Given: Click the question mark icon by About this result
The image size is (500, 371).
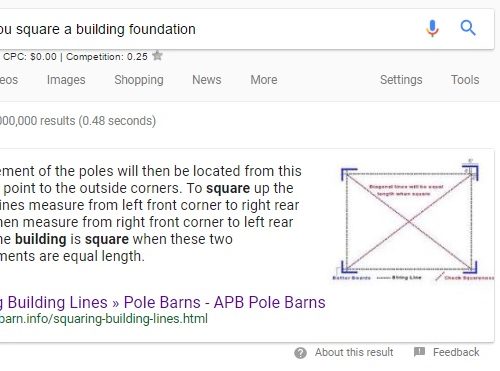Looking at the screenshot, I should point(300,353).
